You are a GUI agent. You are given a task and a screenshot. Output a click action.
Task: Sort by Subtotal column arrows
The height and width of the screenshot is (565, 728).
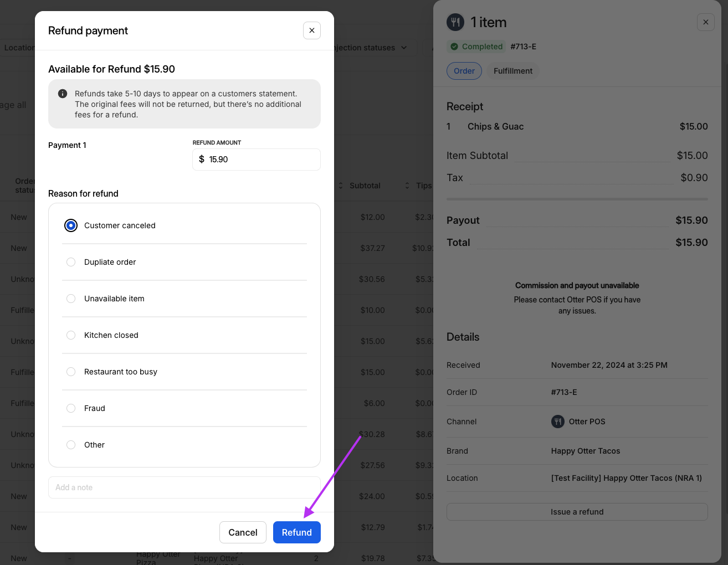point(341,186)
